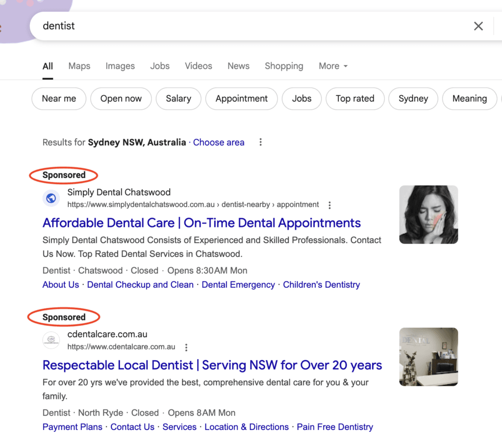Open the "Contact Us" sitelink
502x448 pixels.
click(132, 427)
